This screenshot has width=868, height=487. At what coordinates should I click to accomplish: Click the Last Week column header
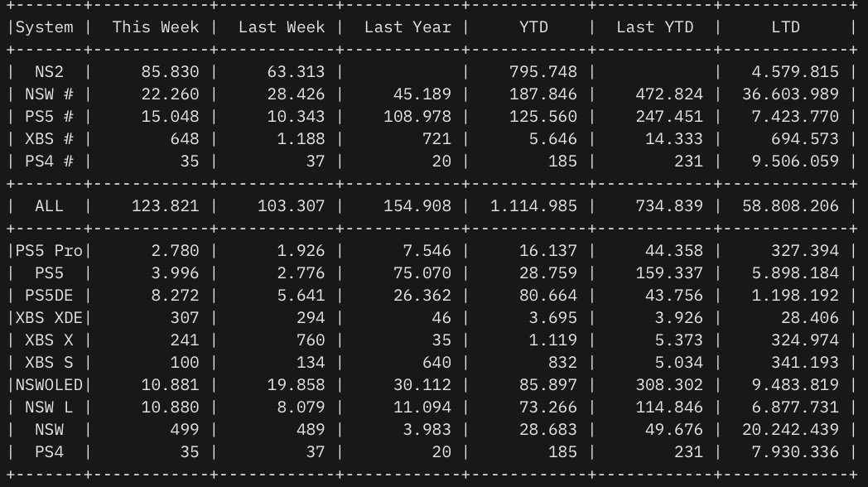point(282,27)
